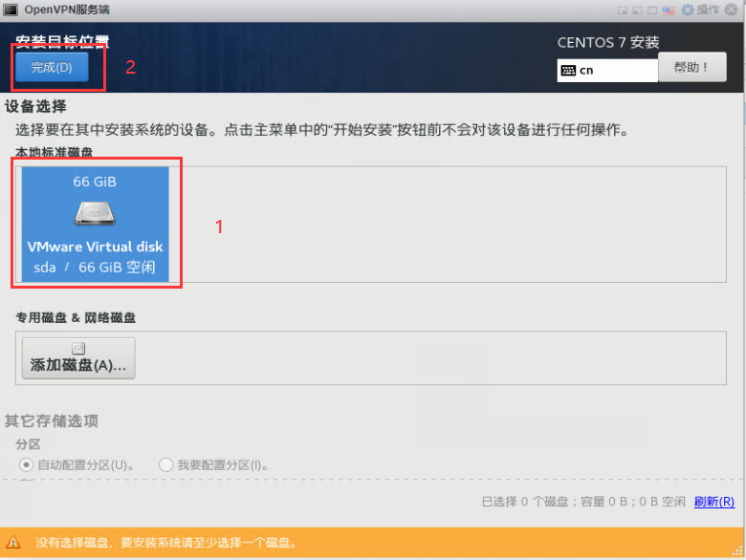
Task: Click the 设备选择 heading
Action: (35, 106)
